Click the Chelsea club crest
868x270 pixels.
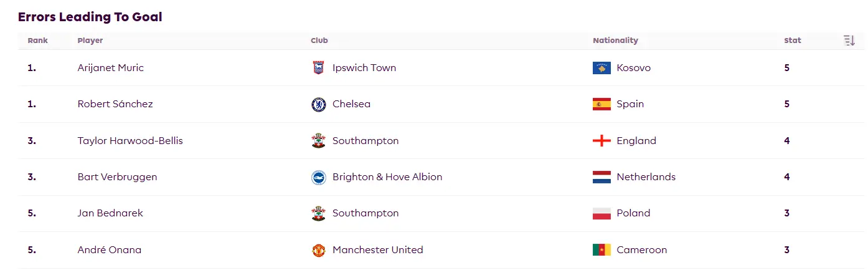point(318,104)
